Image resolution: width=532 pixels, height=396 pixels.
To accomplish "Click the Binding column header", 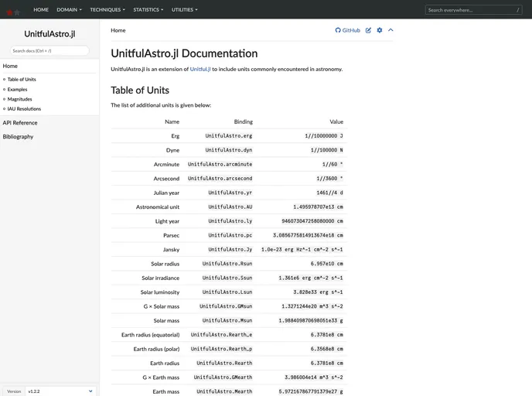I will tap(244, 121).
